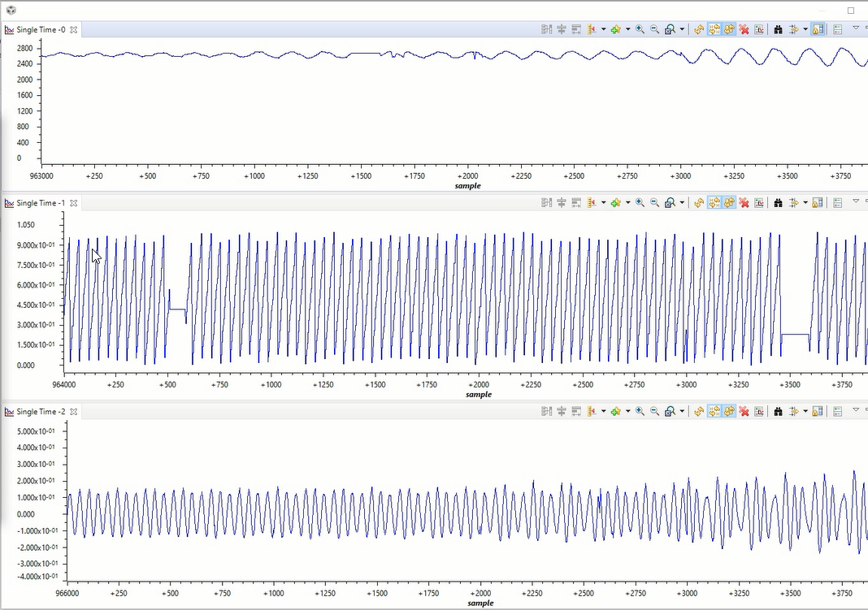Toggle the lock/pin button in Single Time -0
The height and width of the screenshot is (610, 868).
tap(818, 29)
